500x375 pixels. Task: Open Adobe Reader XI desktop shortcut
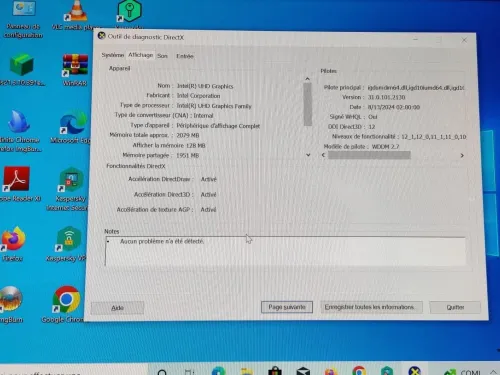coord(17,184)
